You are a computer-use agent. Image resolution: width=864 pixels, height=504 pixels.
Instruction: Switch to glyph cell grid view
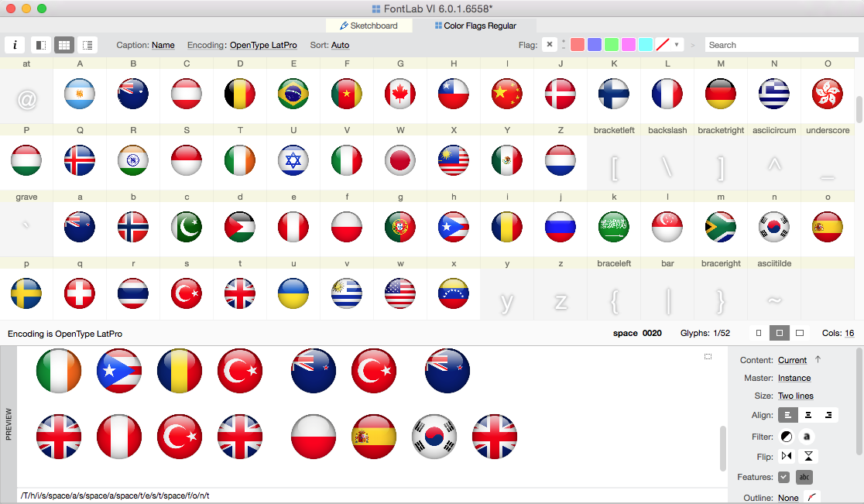pos(64,45)
